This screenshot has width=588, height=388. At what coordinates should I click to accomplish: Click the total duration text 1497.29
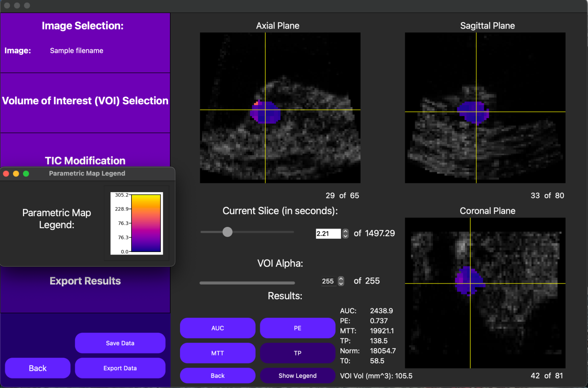click(380, 233)
